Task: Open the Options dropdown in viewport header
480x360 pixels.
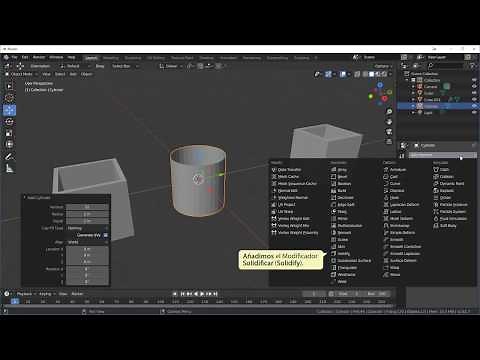Action: pyautogui.click(x=383, y=66)
